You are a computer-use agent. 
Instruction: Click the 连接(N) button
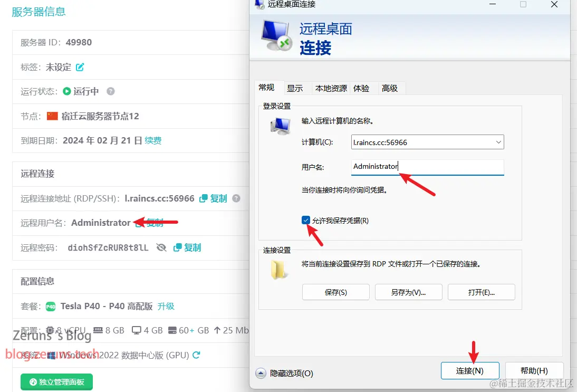coord(470,371)
